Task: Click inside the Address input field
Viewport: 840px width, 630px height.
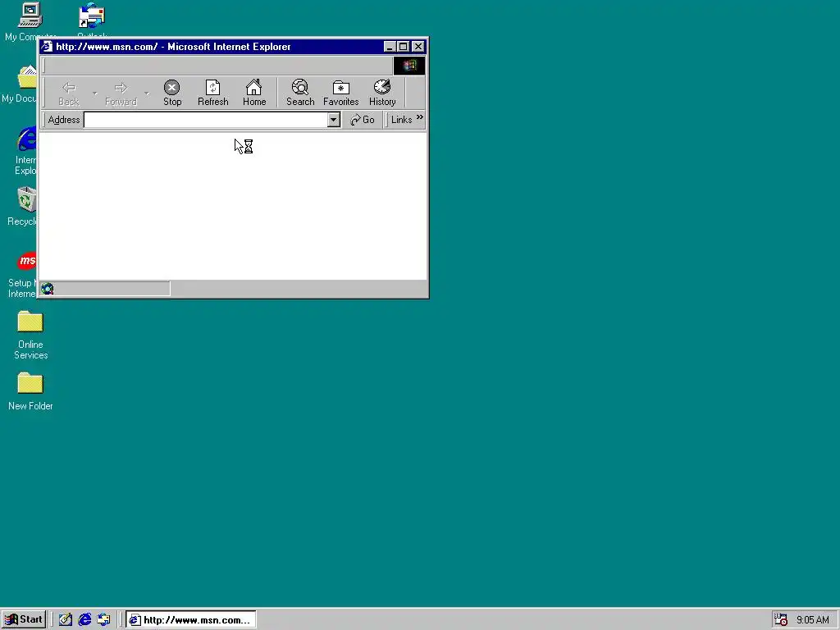Action: 206,120
